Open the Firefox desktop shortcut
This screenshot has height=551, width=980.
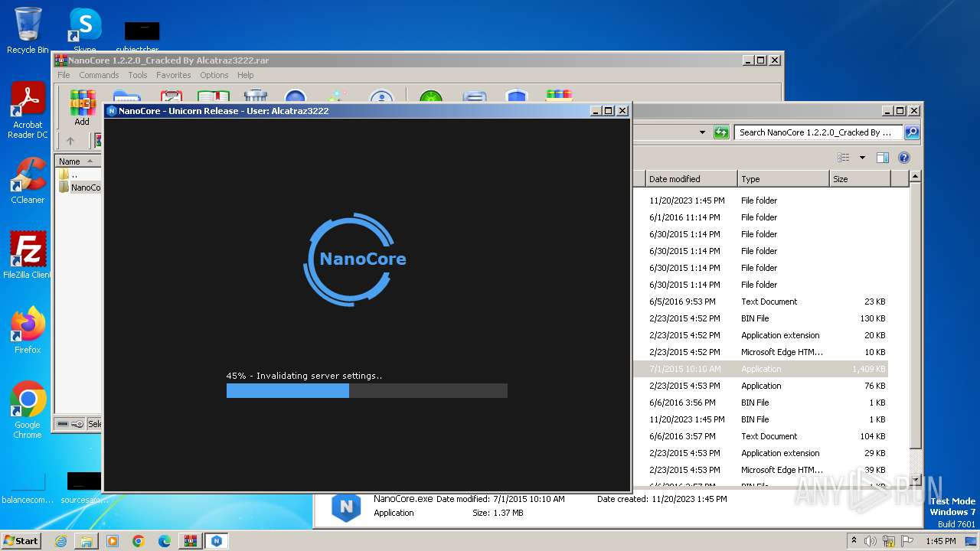pos(28,331)
